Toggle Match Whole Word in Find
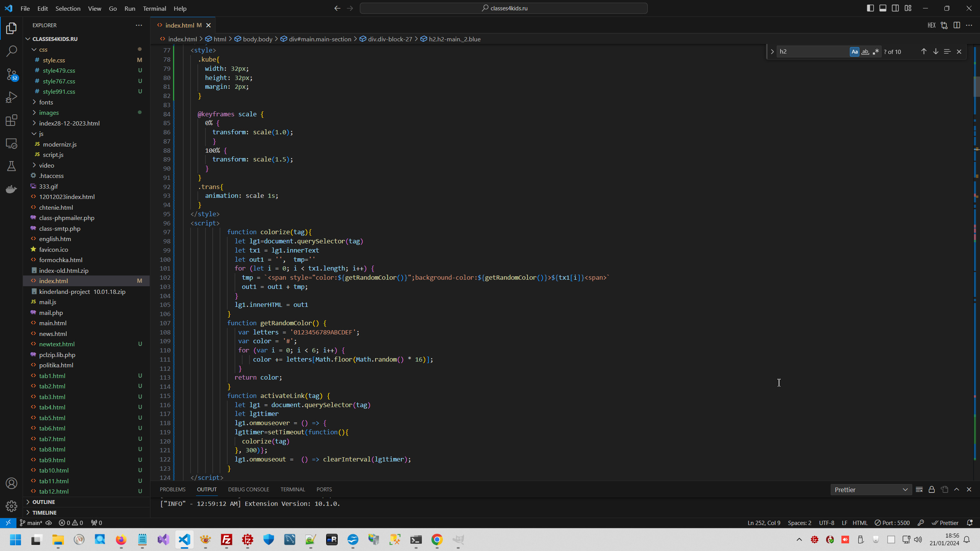The width and height of the screenshot is (980, 551). click(x=865, y=52)
